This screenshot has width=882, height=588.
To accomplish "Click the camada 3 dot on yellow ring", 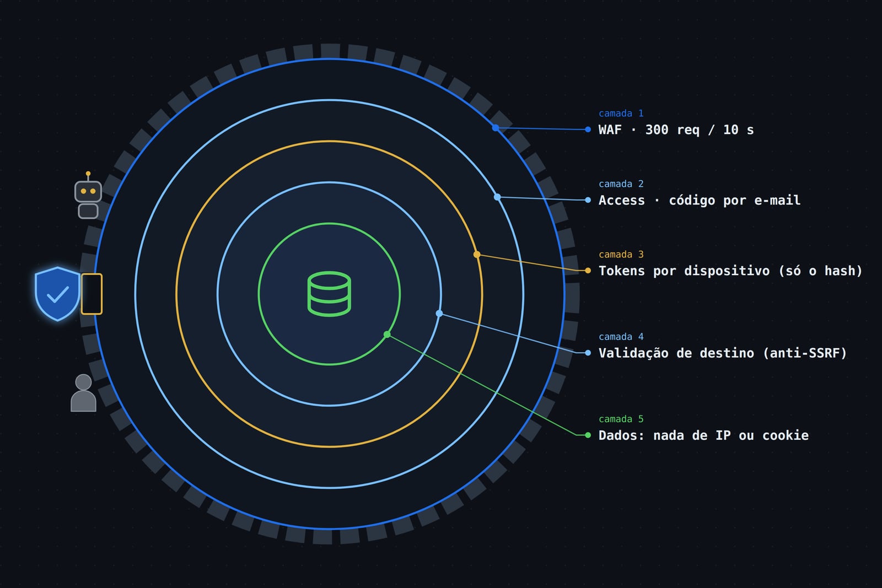I will [x=477, y=255].
